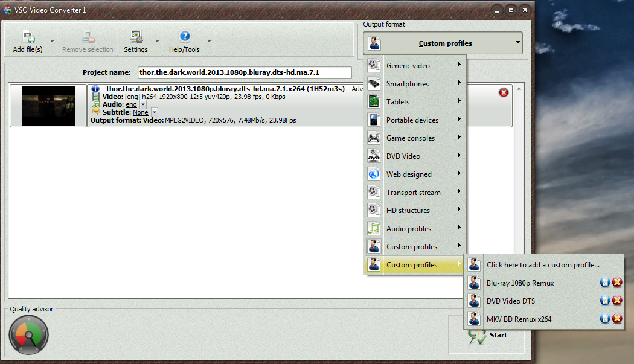The image size is (634, 364).
Task: Open the dropdown arrow beside Add file(s)
Action: 52,41
